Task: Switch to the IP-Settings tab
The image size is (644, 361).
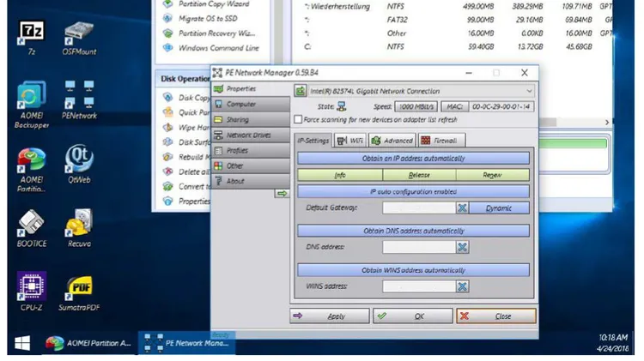Action: click(313, 141)
